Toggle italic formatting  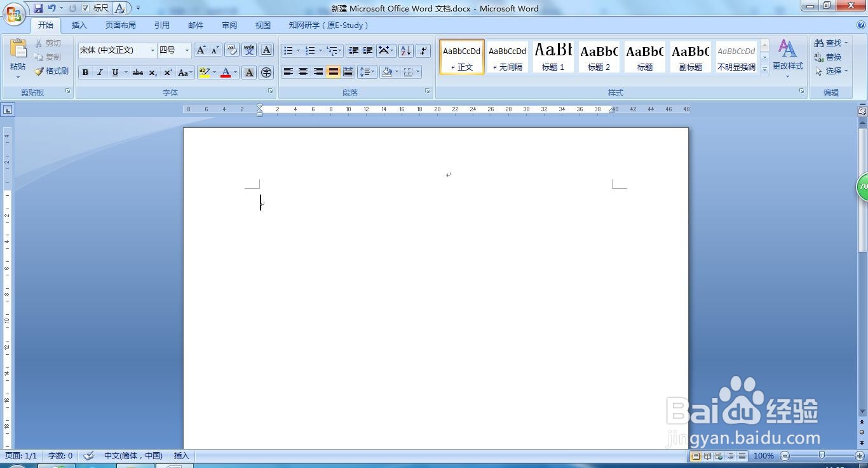pos(100,72)
